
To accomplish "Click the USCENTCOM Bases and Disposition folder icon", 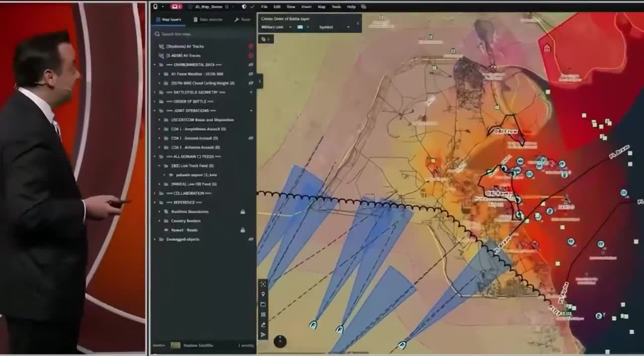I will click(166, 120).
